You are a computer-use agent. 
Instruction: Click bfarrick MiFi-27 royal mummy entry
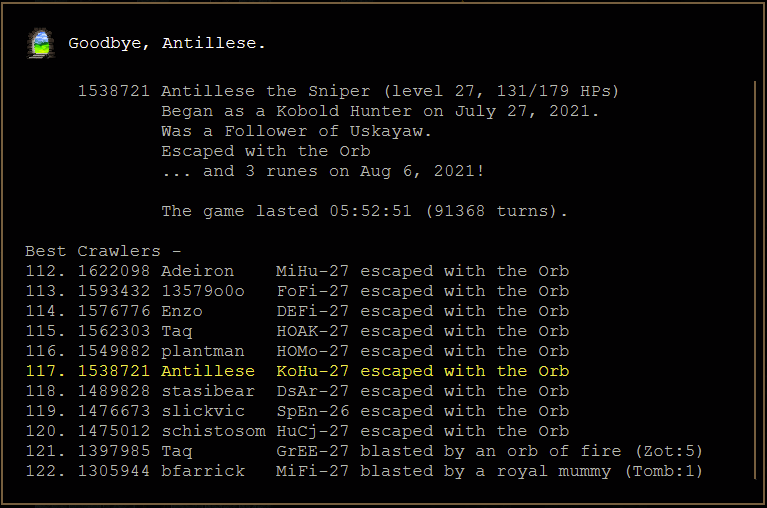(x=364, y=471)
